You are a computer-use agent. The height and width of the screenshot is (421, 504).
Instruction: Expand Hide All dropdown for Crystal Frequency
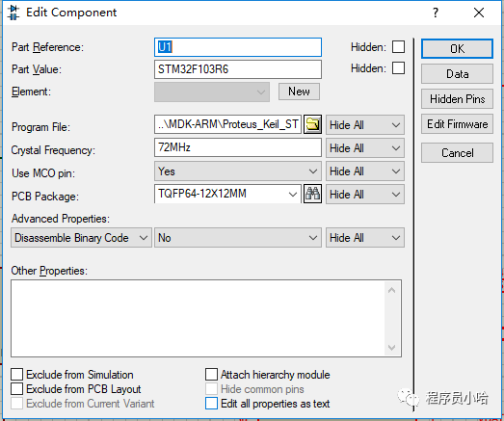[365, 148]
